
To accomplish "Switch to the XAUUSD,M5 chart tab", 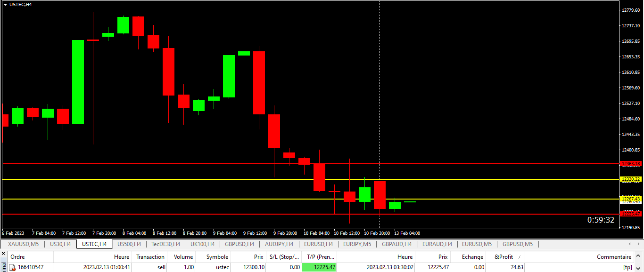I will (x=23, y=244).
